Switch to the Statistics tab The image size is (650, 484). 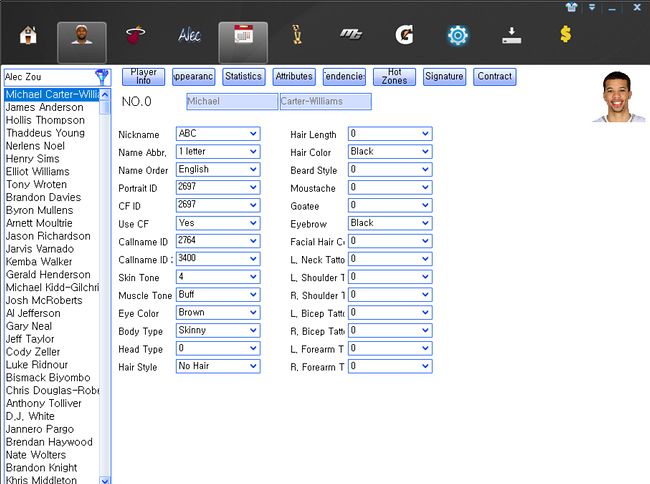click(243, 76)
